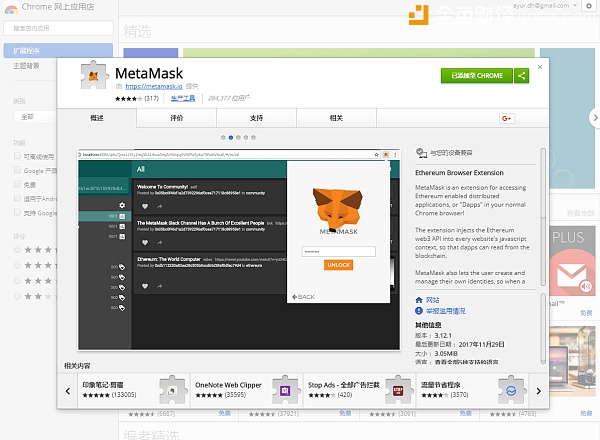Click the description panel scrollbar
Screen dimensions: 600x440
pos(543,217)
